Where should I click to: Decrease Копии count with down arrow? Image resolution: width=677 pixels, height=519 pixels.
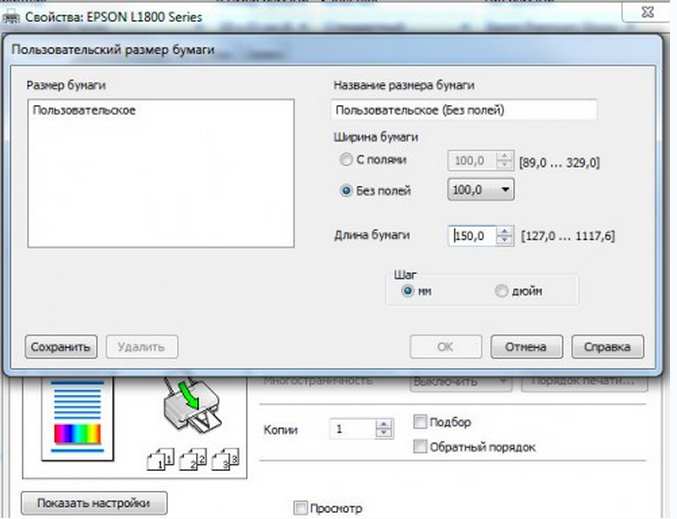click(383, 434)
